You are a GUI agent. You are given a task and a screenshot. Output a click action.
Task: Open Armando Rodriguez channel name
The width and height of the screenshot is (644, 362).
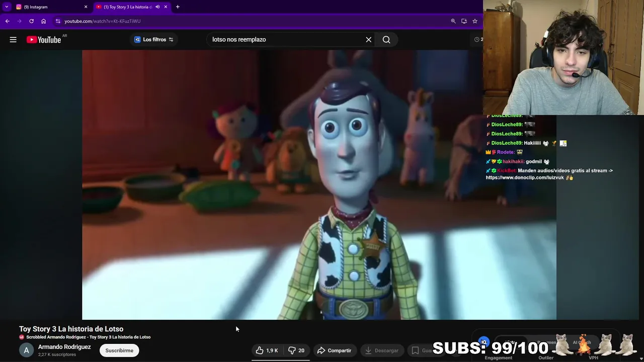click(64, 347)
